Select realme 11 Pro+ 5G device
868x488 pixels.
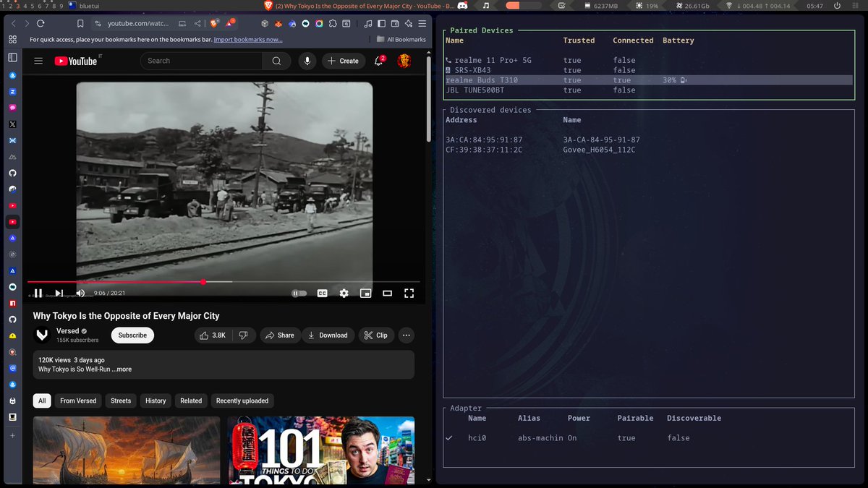[x=649, y=61]
